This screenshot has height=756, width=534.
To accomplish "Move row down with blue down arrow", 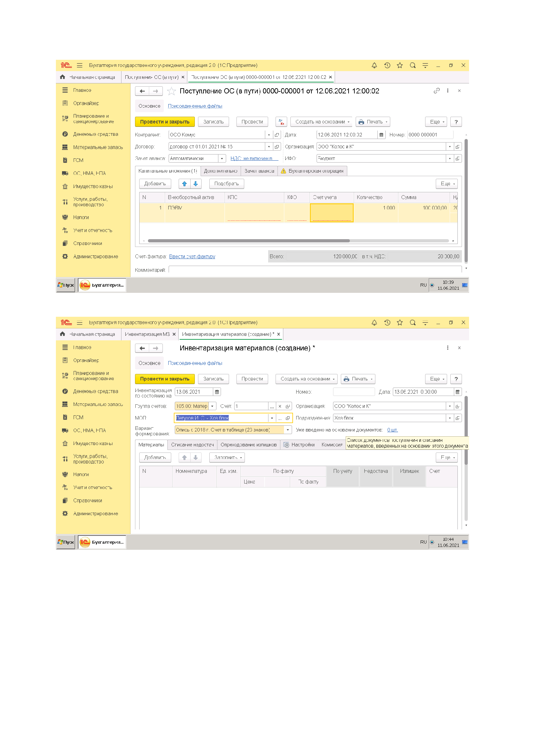I will (195, 184).
